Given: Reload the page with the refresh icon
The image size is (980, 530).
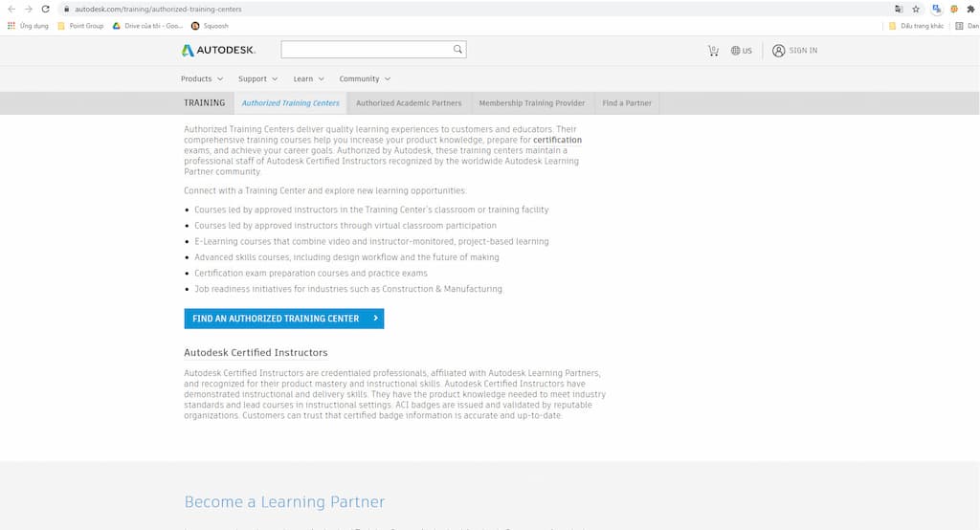Looking at the screenshot, I should click(45, 9).
